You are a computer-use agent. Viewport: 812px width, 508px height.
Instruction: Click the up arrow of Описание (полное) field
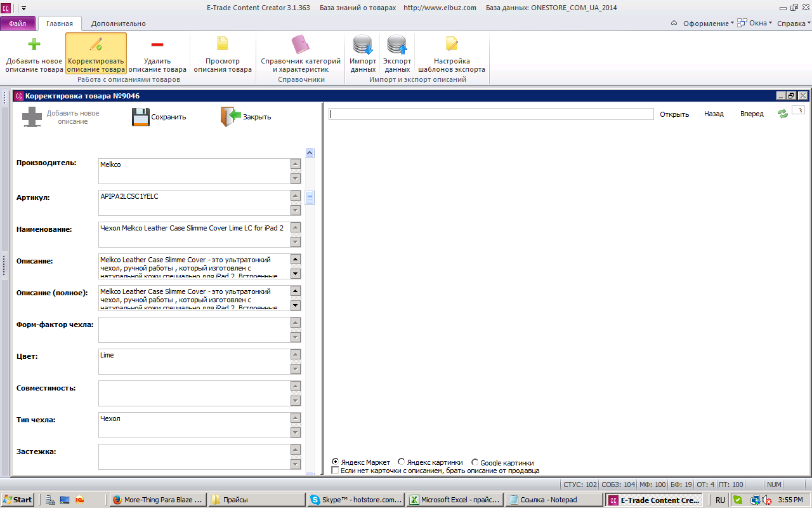tap(296, 291)
